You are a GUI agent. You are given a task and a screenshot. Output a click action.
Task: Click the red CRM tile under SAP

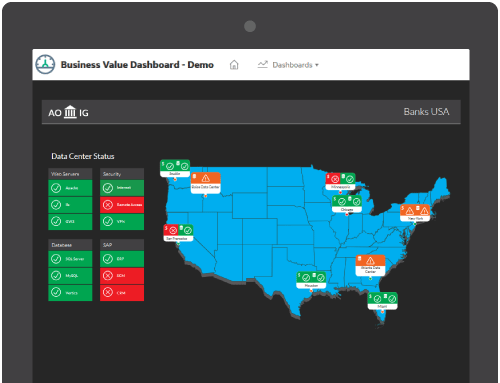(122, 293)
